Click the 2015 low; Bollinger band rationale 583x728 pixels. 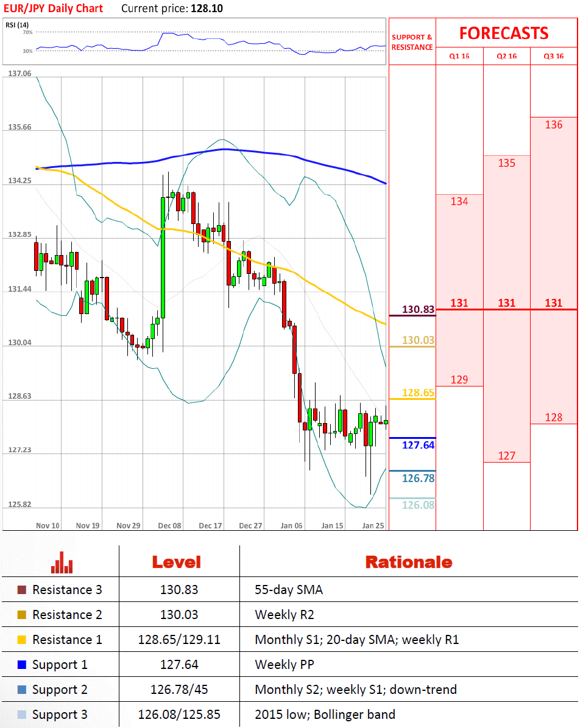(325, 715)
